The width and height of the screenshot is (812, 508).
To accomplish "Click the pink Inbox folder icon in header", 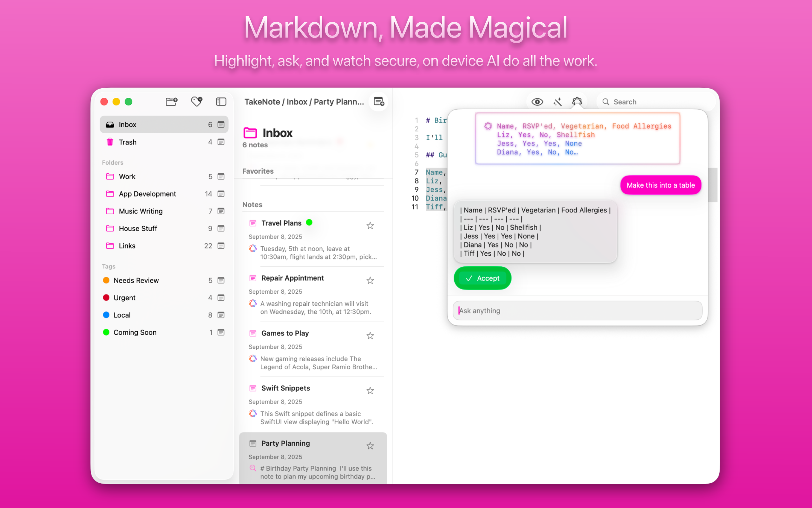I will pyautogui.click(x=250, y=133).
